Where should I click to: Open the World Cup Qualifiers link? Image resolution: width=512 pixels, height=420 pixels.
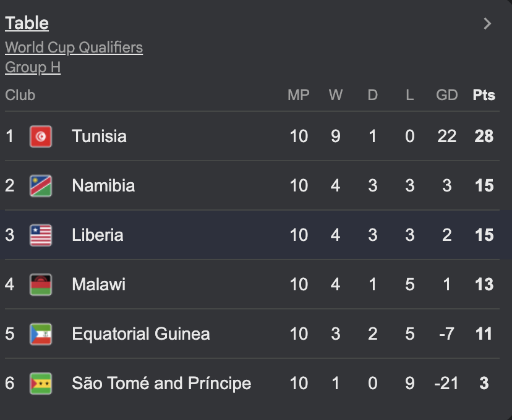74,48
